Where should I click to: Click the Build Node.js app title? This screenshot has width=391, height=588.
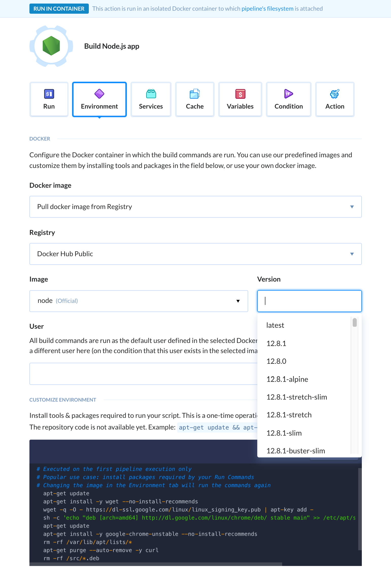tap(112, 46)
